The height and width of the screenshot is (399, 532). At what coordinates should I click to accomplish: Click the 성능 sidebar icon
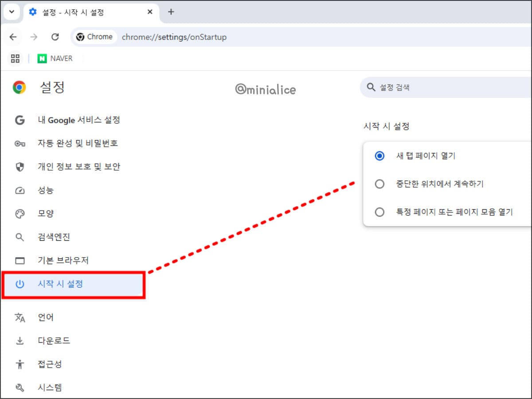(x=20, y=190)
